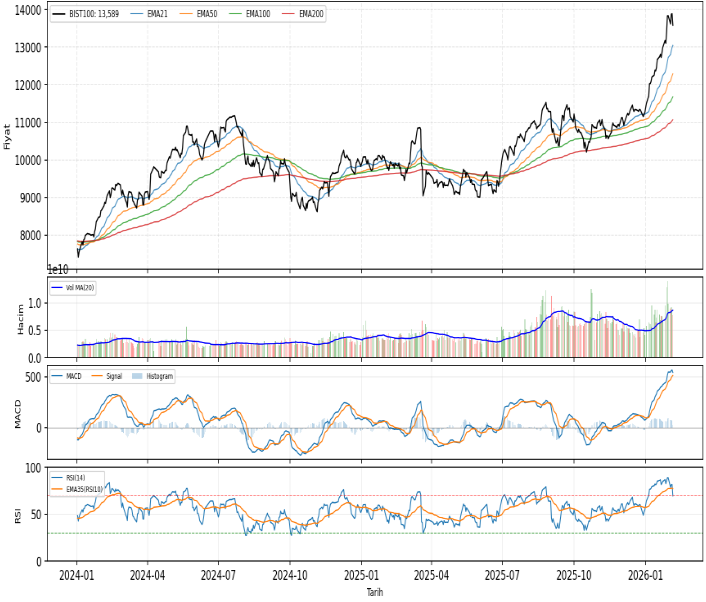Click the 2026-01 date tick label
This screenshot has width=706, height=602.
coord(645,577)
